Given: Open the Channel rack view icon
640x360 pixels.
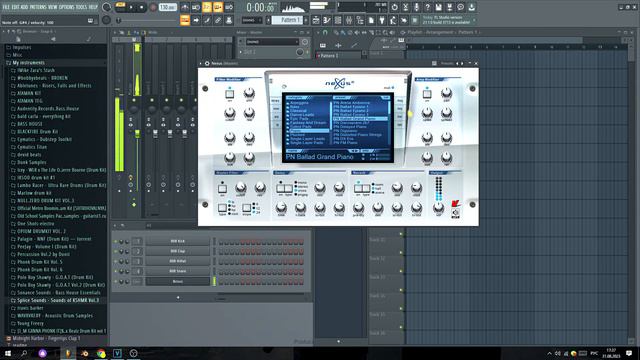Looking at the screenshot, I should 338,20.
